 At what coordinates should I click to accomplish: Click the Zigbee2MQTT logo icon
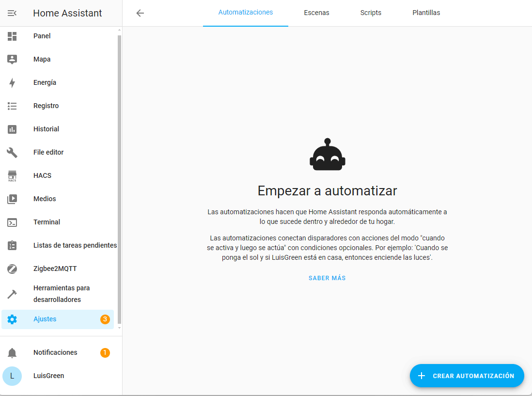point(12,269)
